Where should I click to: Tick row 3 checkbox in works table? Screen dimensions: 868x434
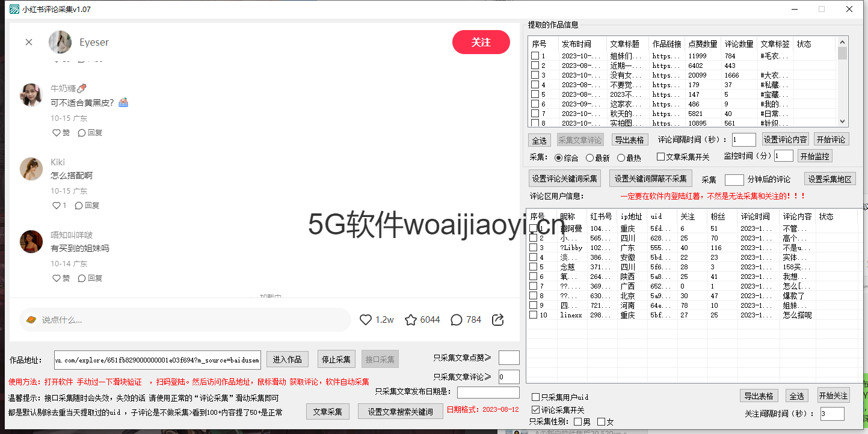(535, 75)
